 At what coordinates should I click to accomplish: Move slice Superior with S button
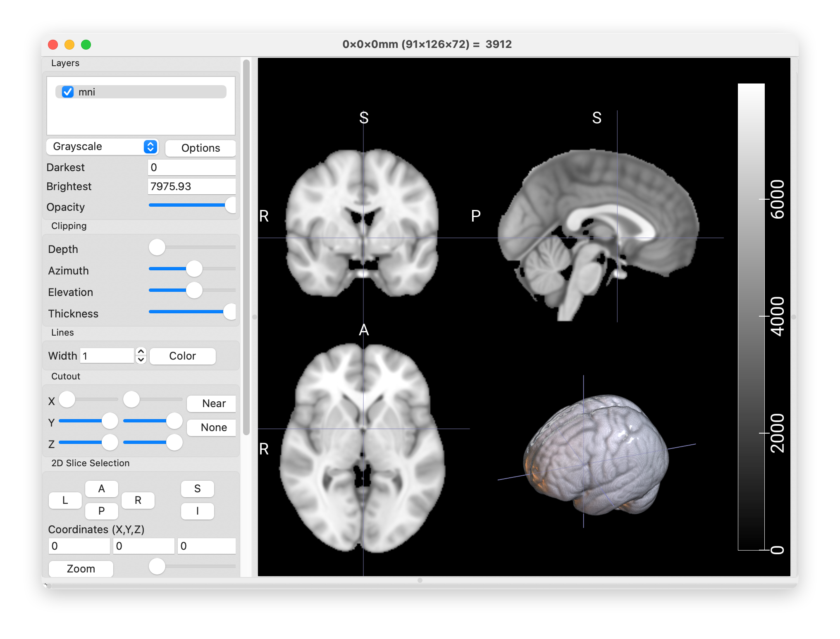[x=198, y=489]
